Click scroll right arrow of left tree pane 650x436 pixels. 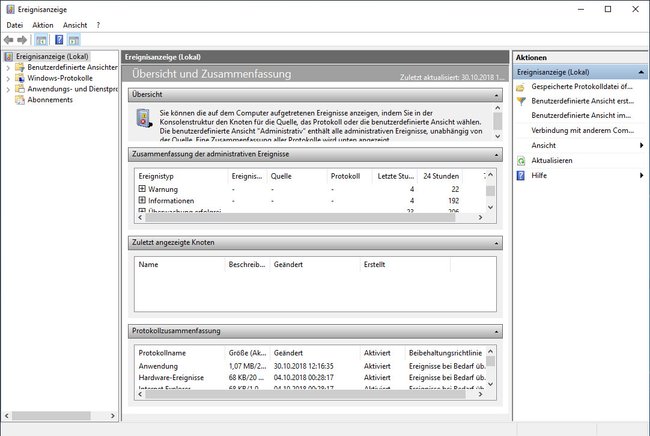click(x=112, y=416)
